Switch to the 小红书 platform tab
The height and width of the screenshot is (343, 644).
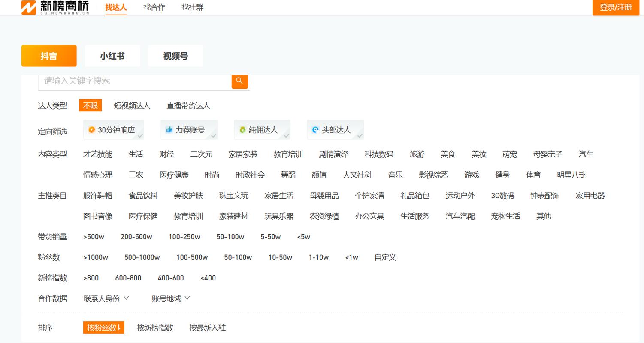(x=112, y=56)
